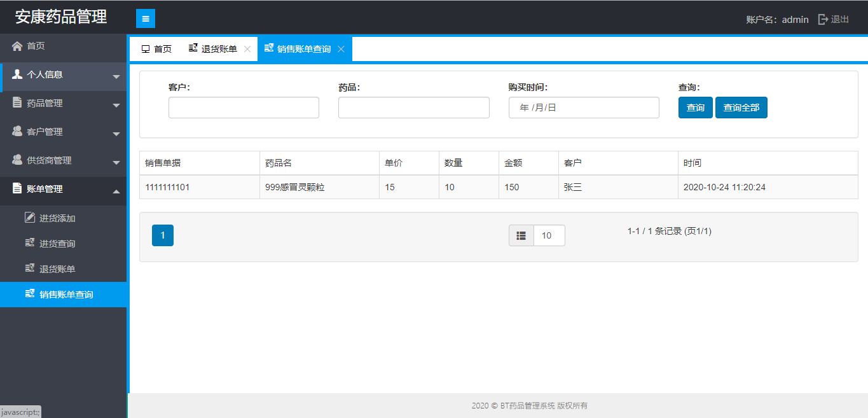Select the 销售账单查询 tab
The image size is (868, 418).
pyautogui.click(x=305, y=49)
